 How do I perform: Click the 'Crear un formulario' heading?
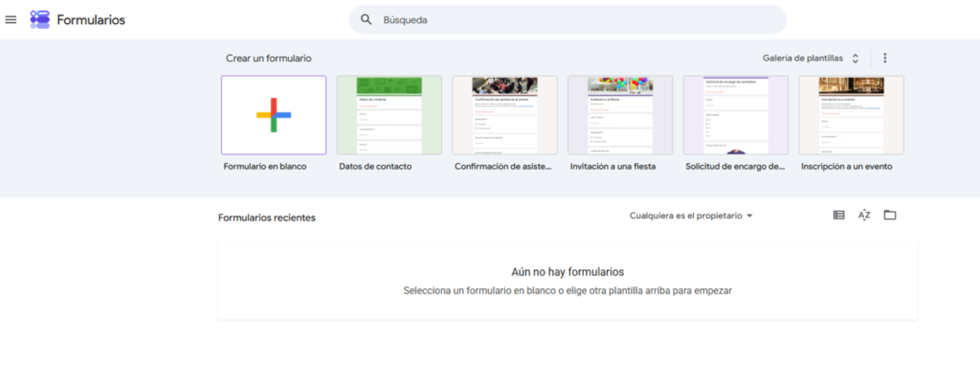pyautogui.click(x=268, y=58)
